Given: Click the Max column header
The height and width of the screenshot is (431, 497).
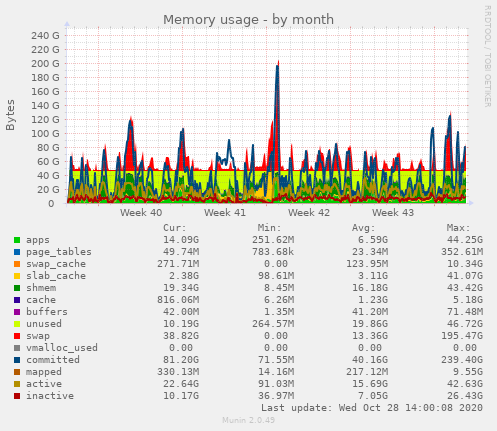Looking at the screenshot, I should 458,228.
